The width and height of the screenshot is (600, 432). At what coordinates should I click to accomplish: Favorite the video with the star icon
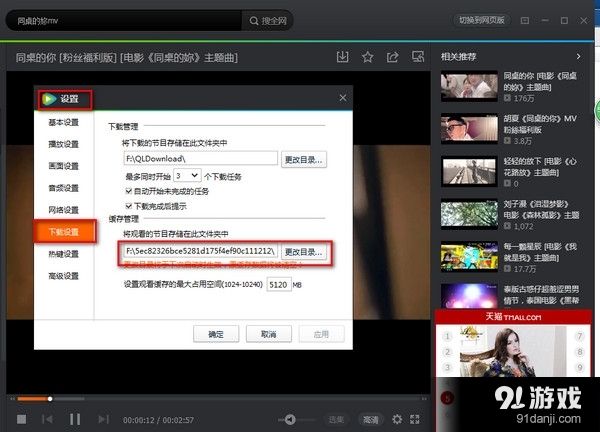click(x=367, y=57)
